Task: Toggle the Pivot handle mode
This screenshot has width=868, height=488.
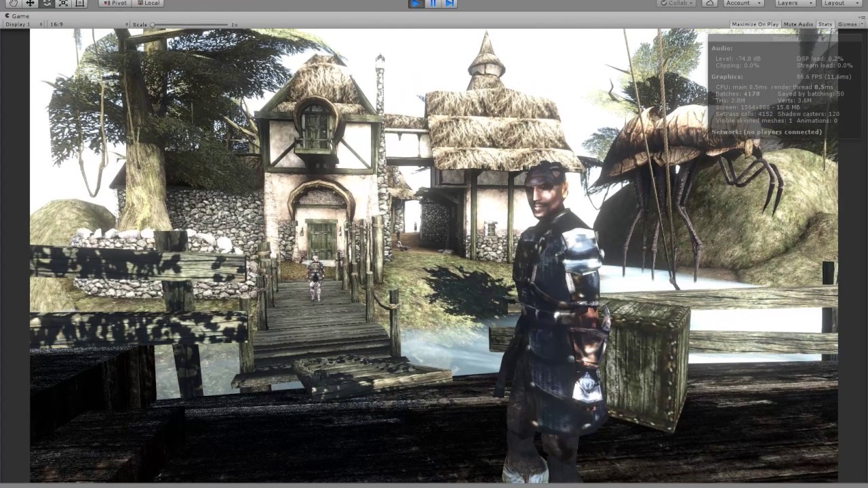Action: [115, 3]
